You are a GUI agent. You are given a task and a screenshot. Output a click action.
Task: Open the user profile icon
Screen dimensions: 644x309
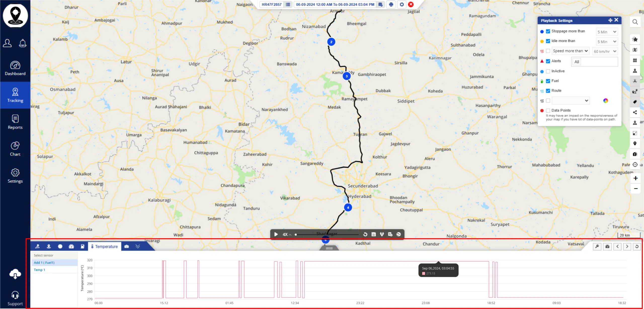[7, 43]
